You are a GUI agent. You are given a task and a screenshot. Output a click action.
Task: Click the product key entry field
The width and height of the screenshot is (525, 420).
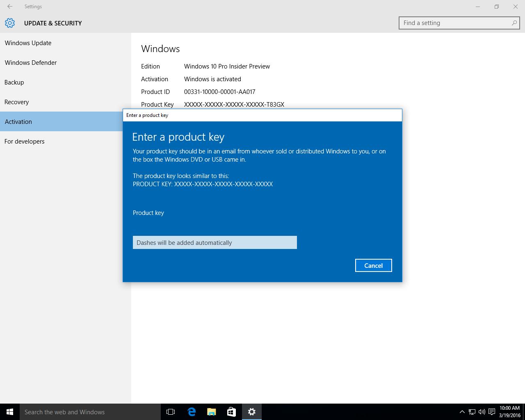(215, 242)
